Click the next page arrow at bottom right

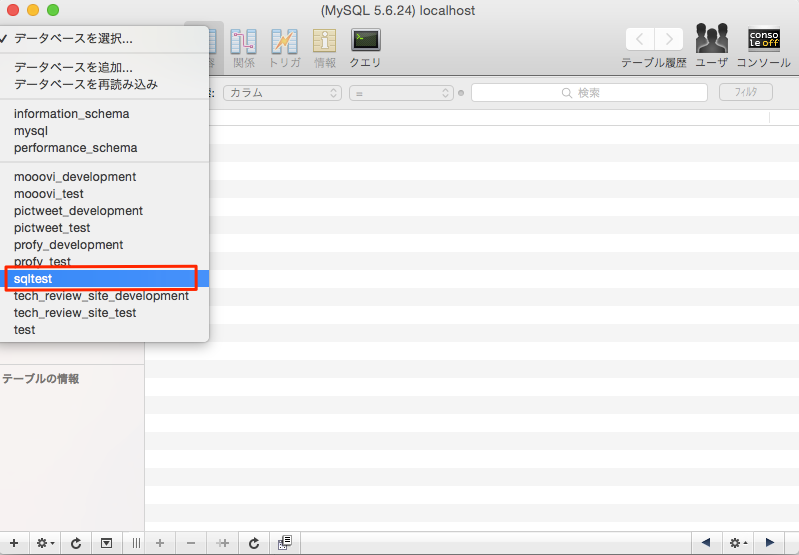(769, 543)
